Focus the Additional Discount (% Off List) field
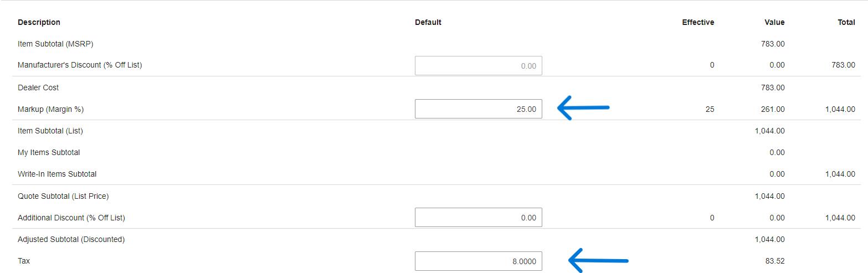Image resolution: width=868 pixels, height=273 pixels. [x=479, y=218]
